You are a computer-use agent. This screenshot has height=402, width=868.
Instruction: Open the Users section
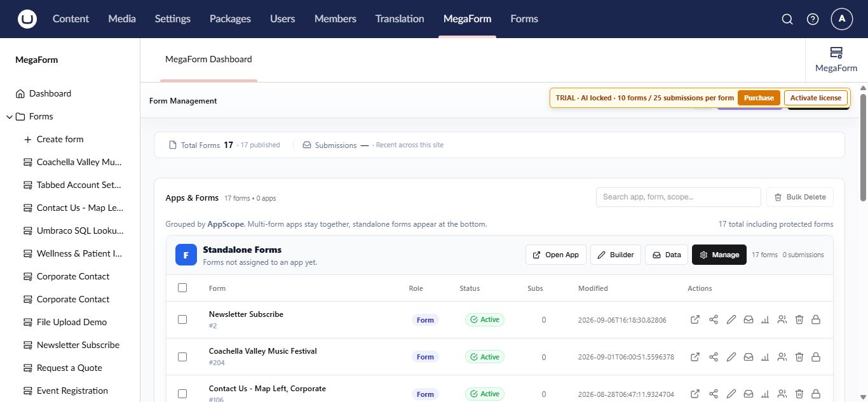(282, 19)
